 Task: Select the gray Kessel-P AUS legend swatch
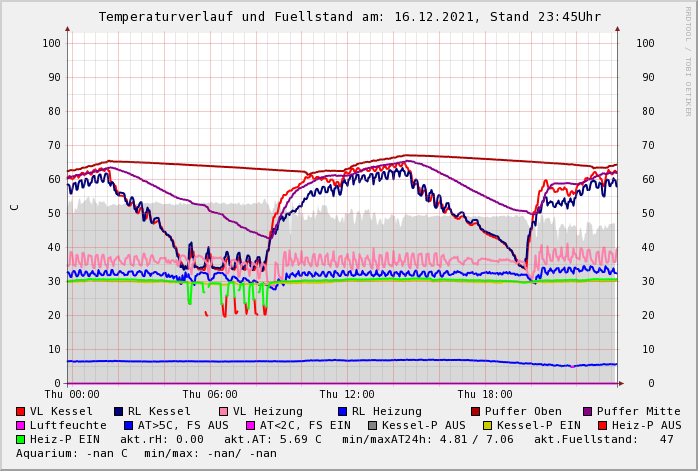(x=372, y=425)
